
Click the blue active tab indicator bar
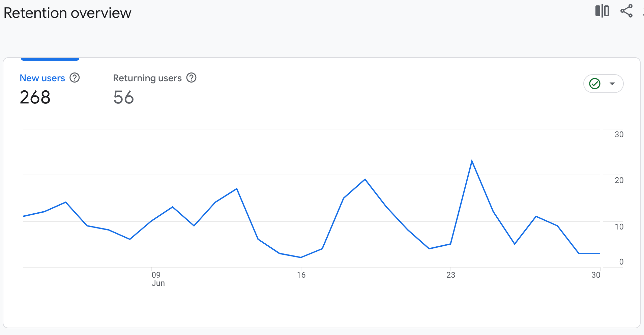pyautogui.click(x=50, y=59)
